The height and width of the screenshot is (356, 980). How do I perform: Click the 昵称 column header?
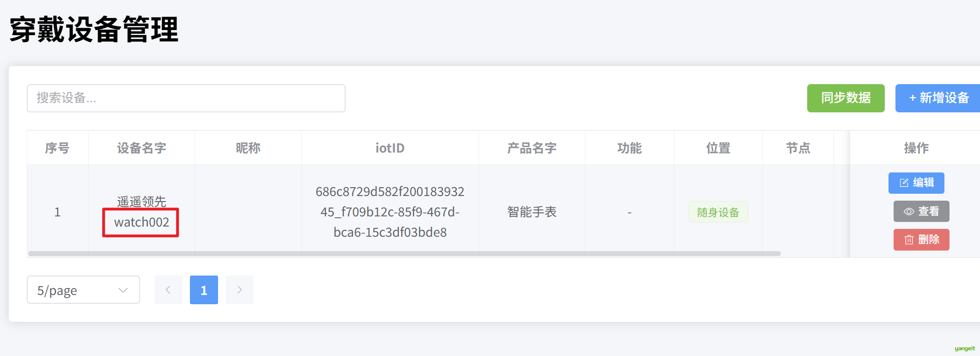pyautogui.click(x=248, y=148)
